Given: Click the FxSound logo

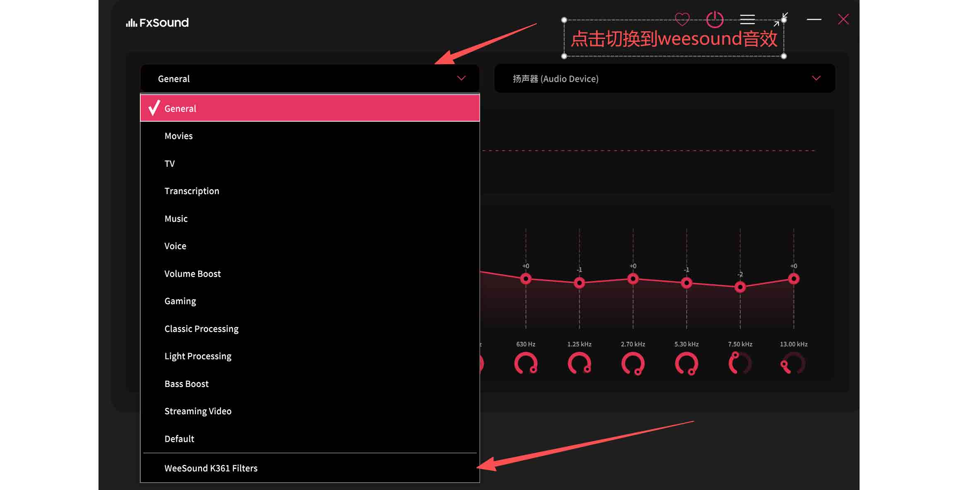Looking at the screenshot, I should (156, 23).
